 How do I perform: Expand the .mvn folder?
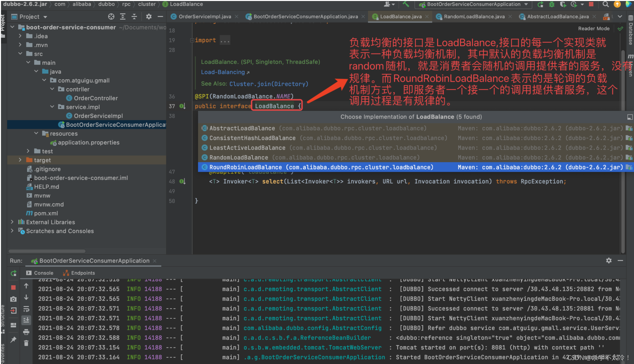pos(20,45)
